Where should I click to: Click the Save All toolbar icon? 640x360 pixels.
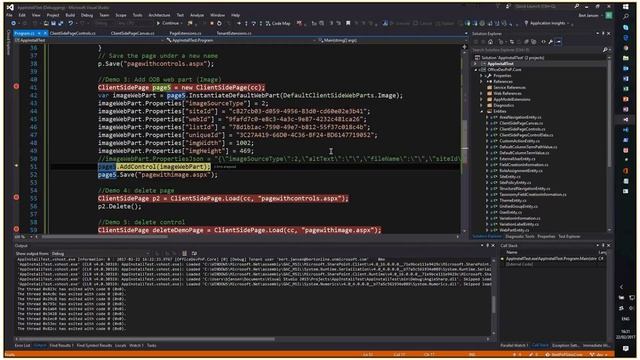coord(60,23)
